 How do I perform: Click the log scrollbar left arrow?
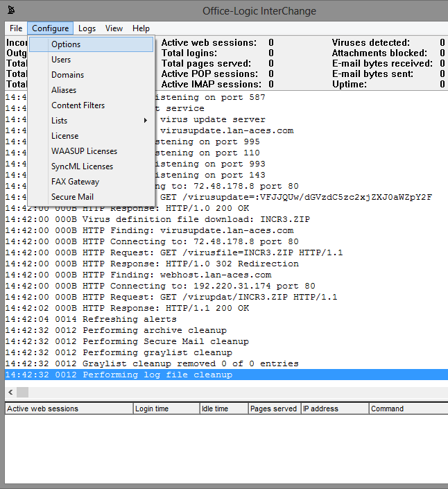click(x=10, y=392)
